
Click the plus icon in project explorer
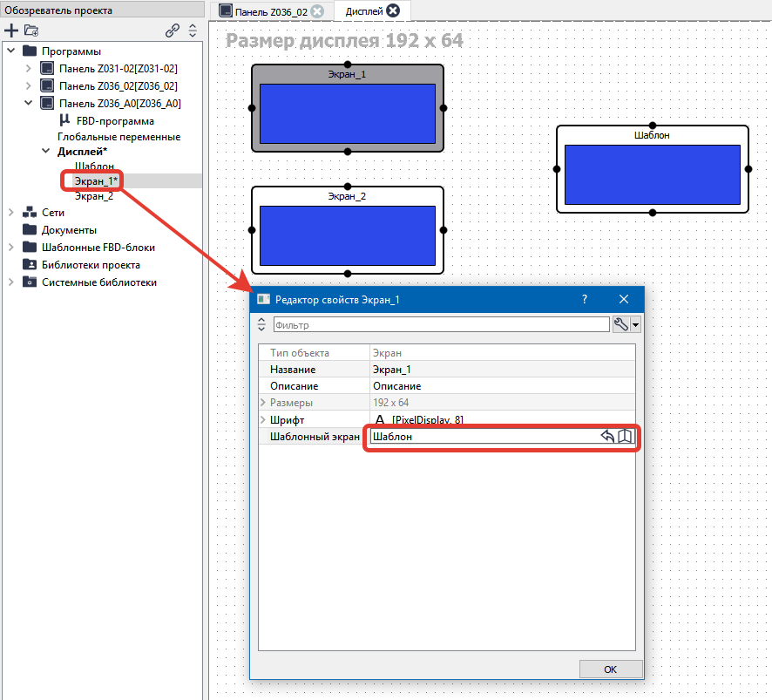11,31
